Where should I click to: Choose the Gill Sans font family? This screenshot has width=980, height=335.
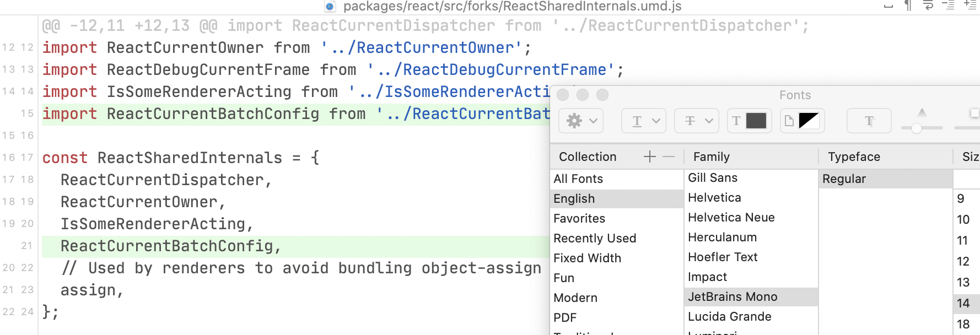(751, 177)
